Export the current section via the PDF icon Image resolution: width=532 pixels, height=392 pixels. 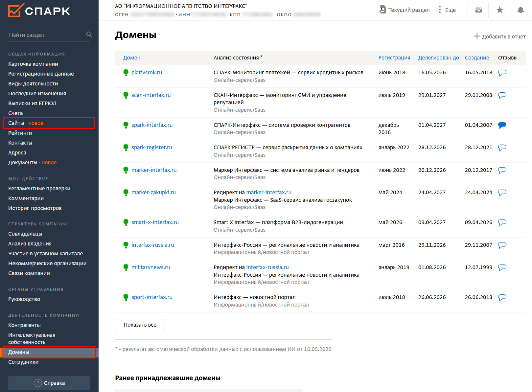point(382,10)
